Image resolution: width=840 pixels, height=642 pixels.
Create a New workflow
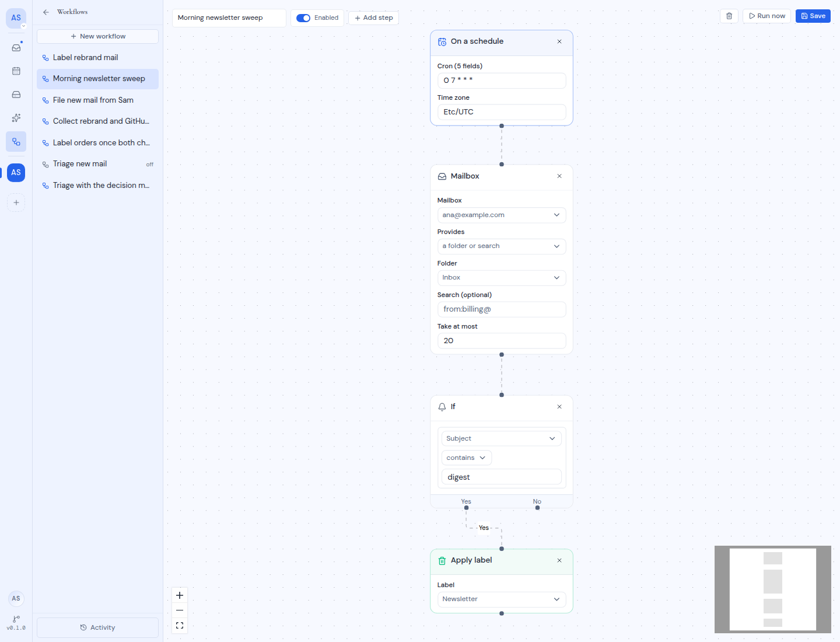pyautogui.click(x=97, y=36)
